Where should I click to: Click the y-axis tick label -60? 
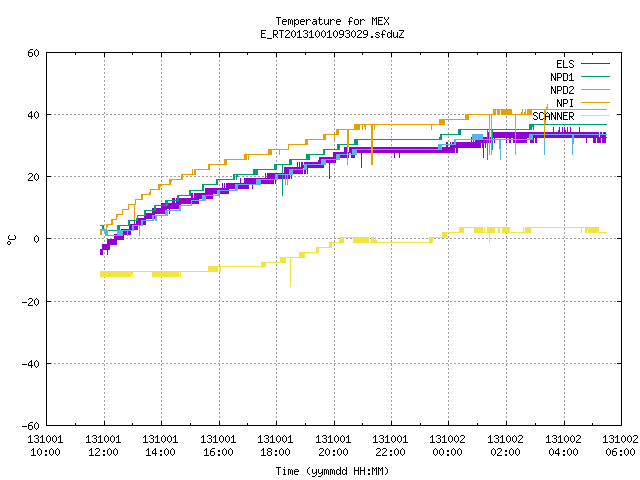31,426
